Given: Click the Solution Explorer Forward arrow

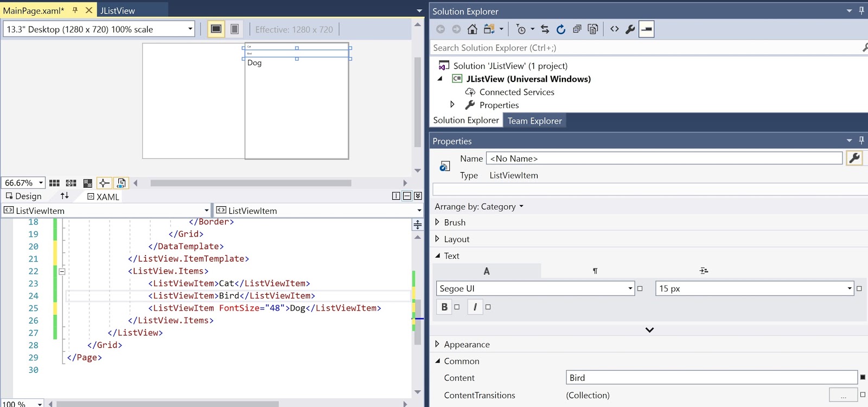Looking at the screenshot, I should tap(456, 29).
